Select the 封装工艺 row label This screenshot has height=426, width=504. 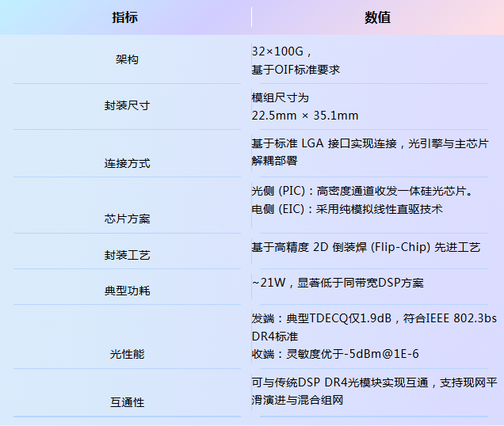click(127, 255)
